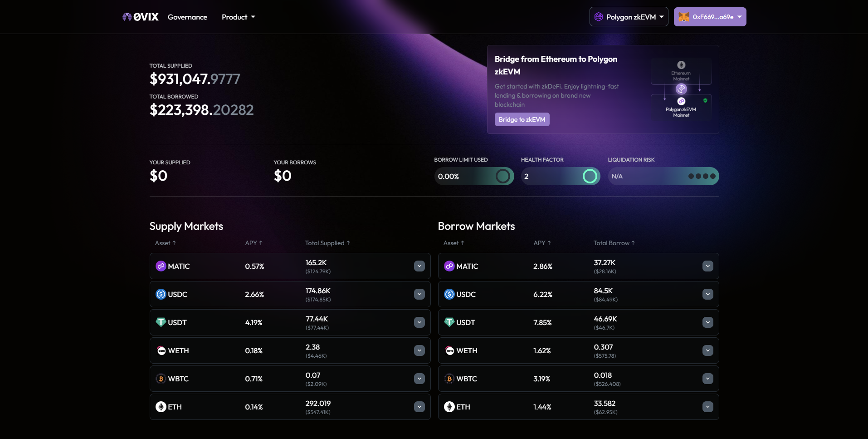Click the liquidation risk dots indicator

coord(702,176)
